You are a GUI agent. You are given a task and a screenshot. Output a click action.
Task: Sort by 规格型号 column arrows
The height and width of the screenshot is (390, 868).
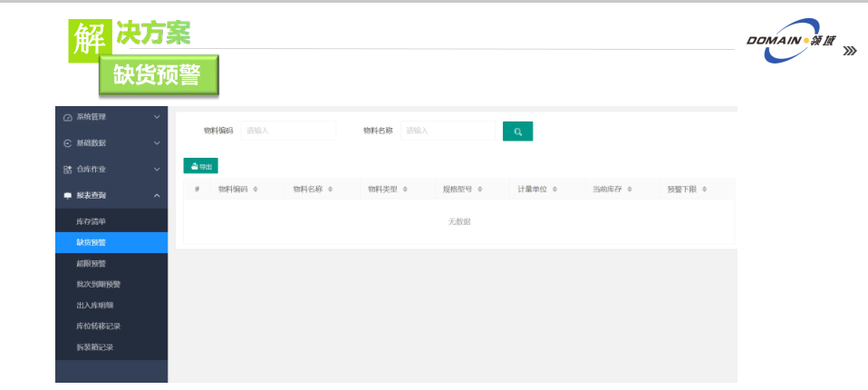tap(479, 190)
